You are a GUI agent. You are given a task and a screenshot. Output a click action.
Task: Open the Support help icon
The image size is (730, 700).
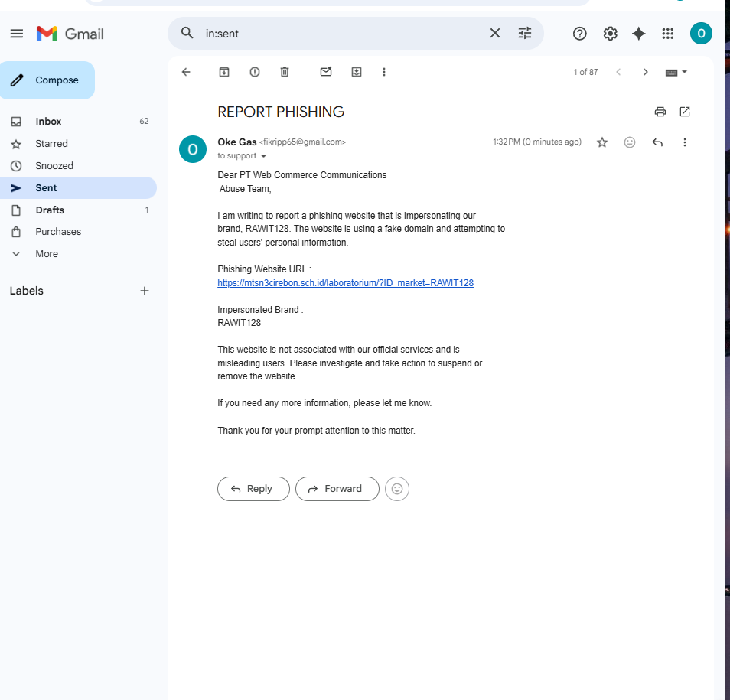pyautogui.click(x=579, y=34)
